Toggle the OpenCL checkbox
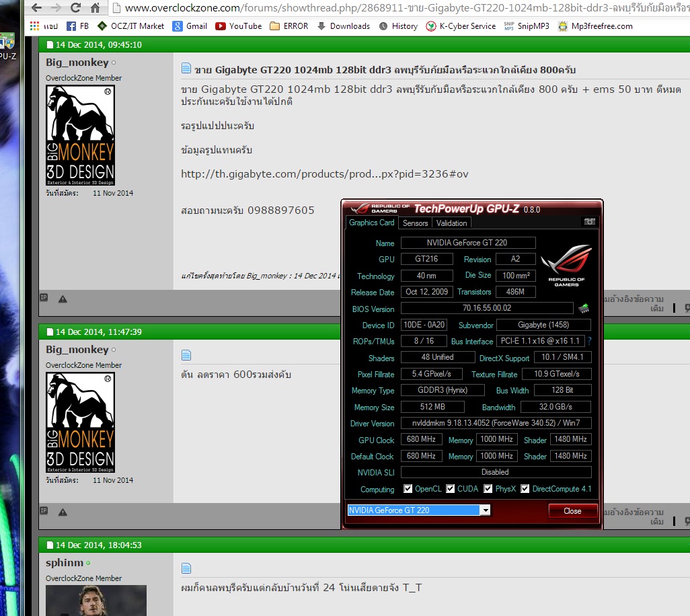690x616 pixels. [x=408, y=489]
